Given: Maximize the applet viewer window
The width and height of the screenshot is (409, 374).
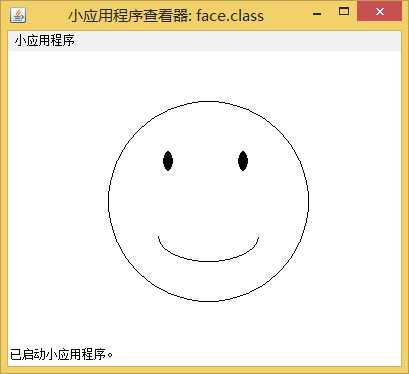Looking at the screenshot, I should tap(344, 12).
